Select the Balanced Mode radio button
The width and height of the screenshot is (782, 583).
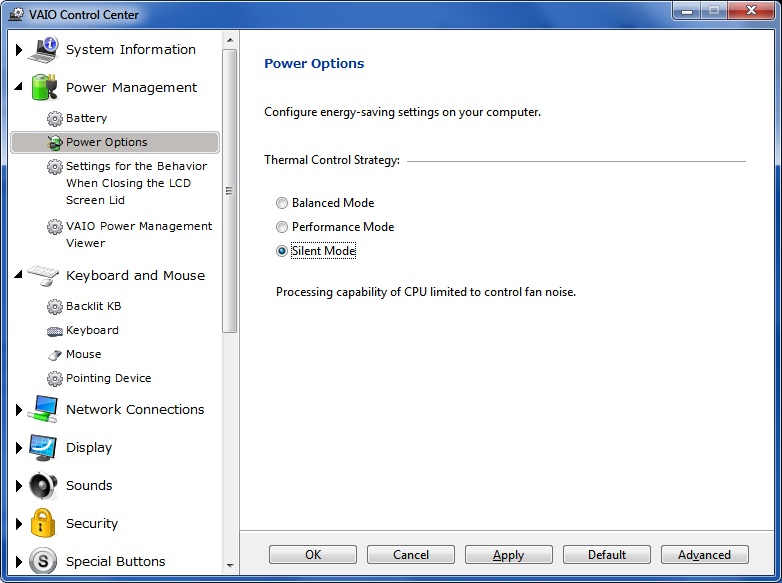pos(282,203)
